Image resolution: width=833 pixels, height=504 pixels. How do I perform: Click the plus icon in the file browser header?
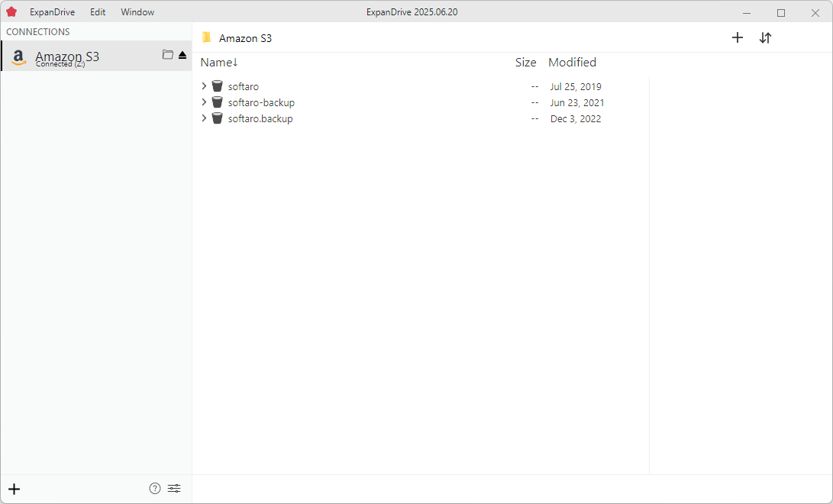click(x=738, y=37)
